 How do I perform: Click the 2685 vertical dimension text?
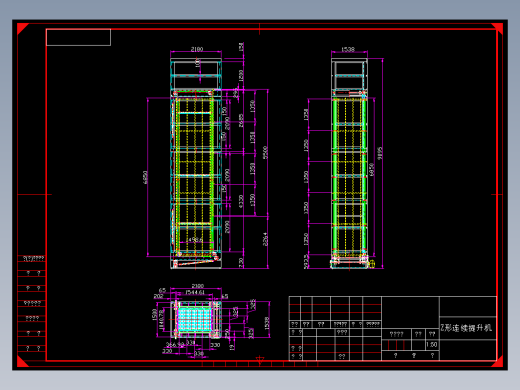[x=241, y=120]
